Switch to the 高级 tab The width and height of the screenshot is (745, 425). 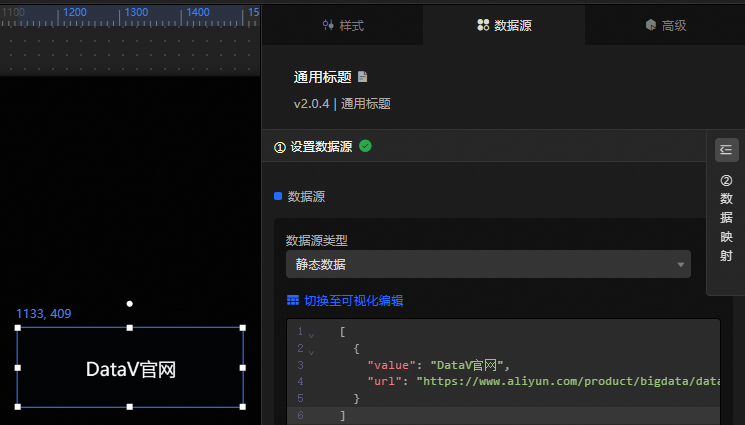(x=665, y=25)
